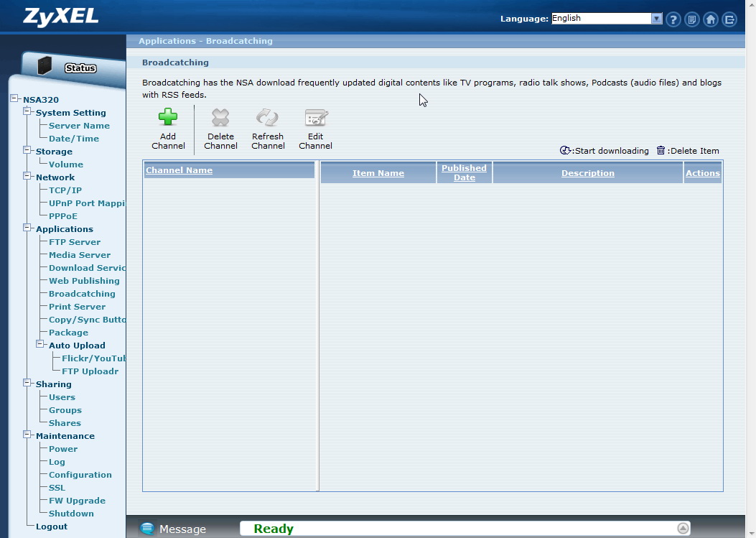Select Broadcatching in the sidebar
This screenshot has height=538, width=756.
coord(82,294)
